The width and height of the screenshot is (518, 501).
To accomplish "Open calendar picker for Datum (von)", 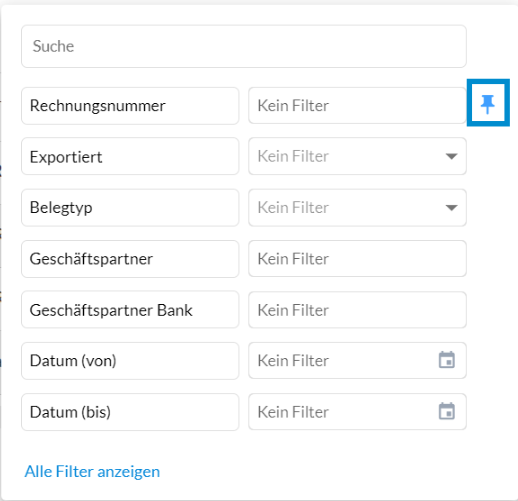I will (447, 360).
